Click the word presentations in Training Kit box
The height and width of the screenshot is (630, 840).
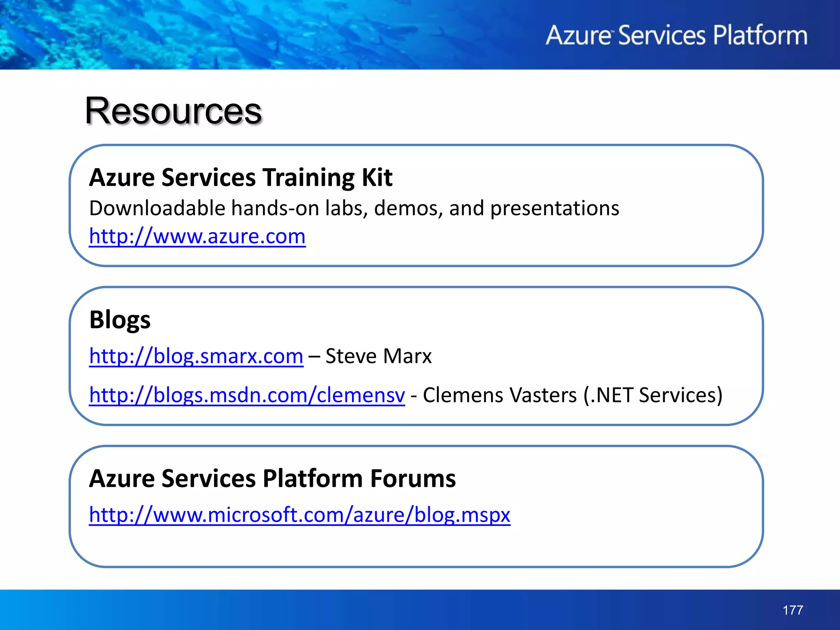(x=555, y=208)
